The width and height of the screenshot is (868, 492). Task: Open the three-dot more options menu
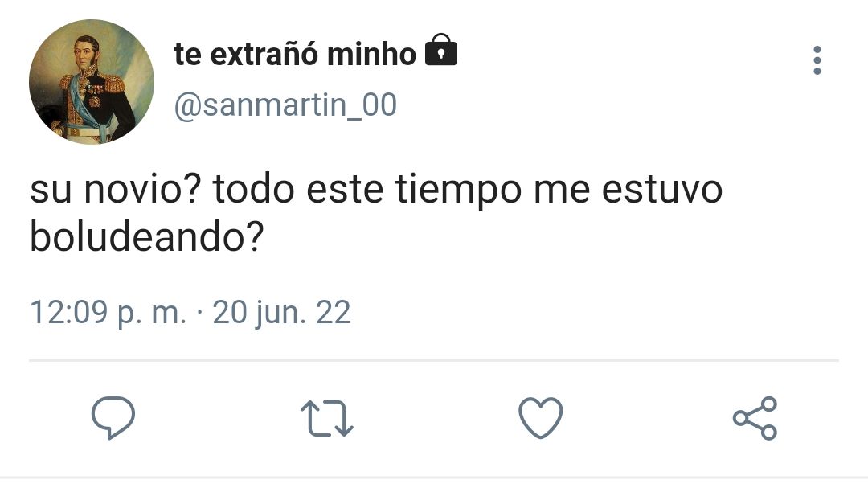[x=817, y=59]
